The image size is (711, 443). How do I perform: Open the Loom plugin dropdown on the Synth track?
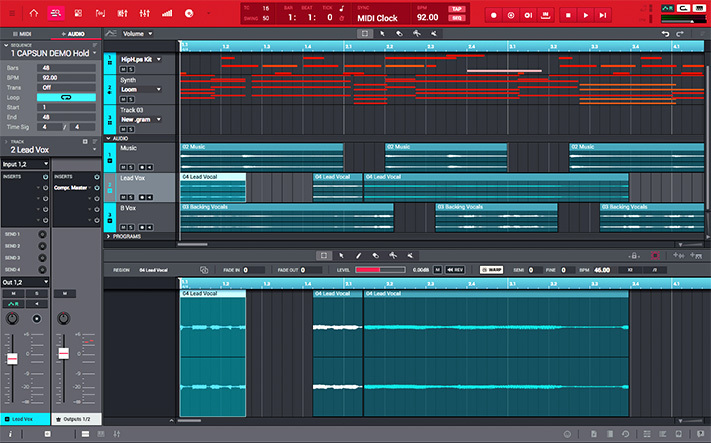[141, 89]
